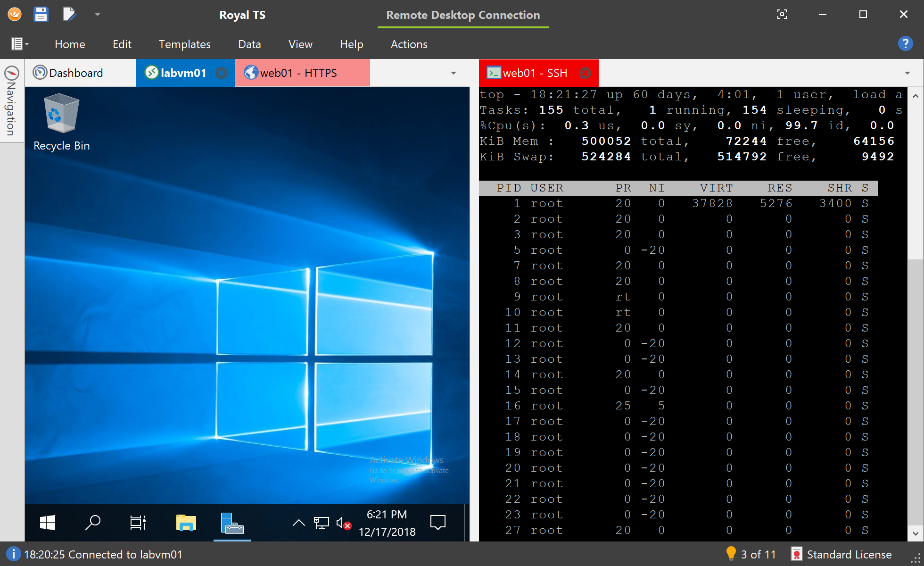
Task: Click the focus mode icon in title bar
Action: click(x=782, y=15)
